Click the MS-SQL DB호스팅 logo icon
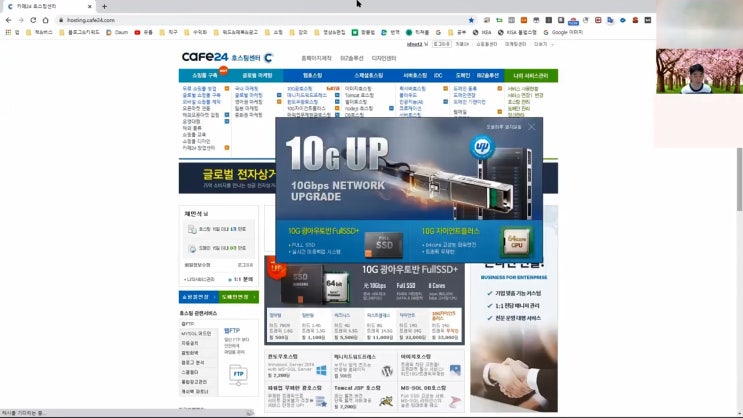 pyautogui.click(x=455, y=402)
